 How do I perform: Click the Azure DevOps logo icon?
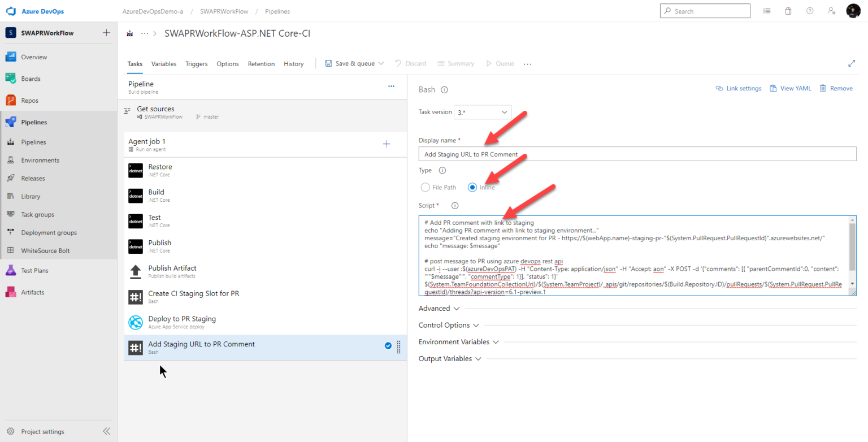(11, 11)
